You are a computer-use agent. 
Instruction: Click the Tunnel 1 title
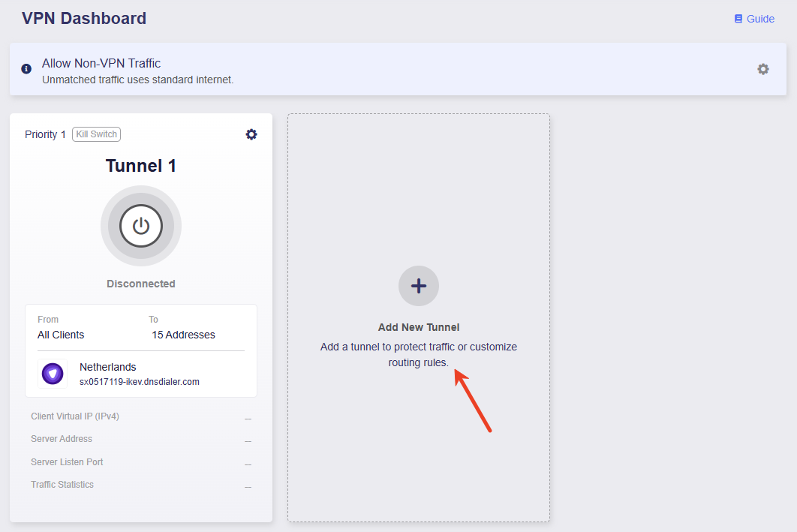(x=141, y=166)
